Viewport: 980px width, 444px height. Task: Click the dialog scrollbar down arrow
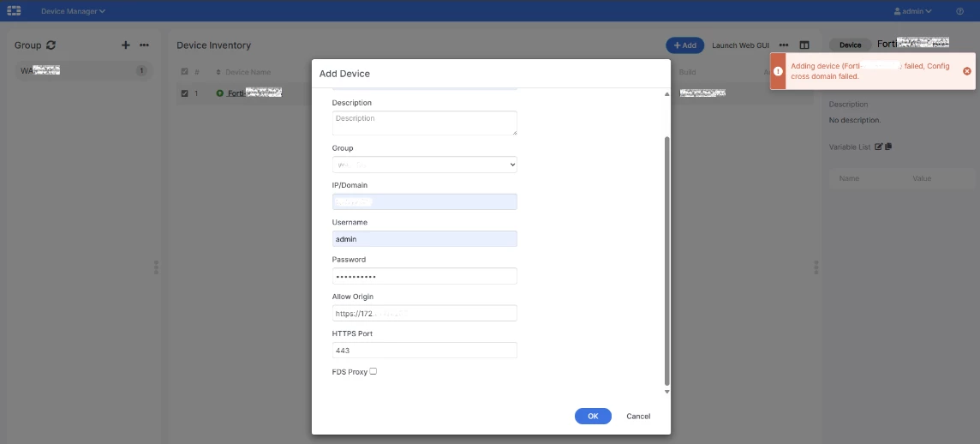[x=666, y=392]
